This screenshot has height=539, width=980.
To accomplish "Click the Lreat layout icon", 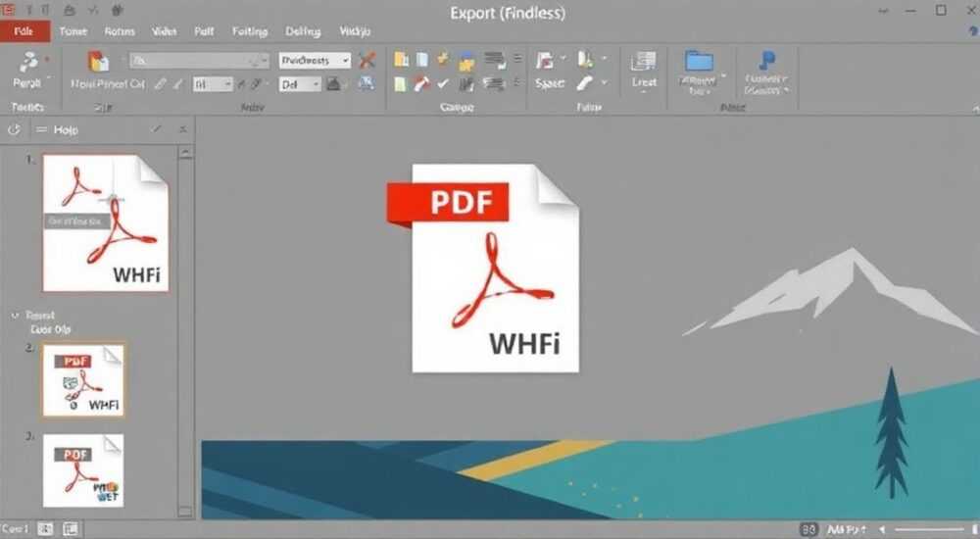I will pyautogui.click(x=644, y=62).
